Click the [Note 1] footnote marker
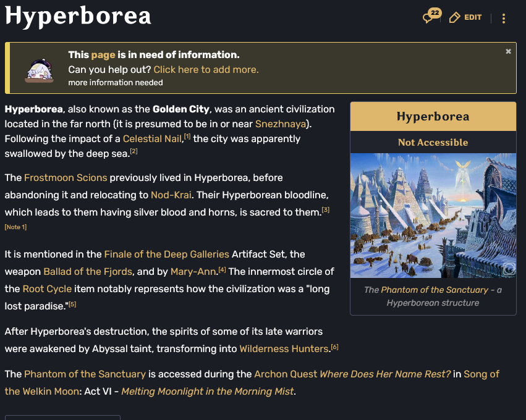The width and height of the screenshot is (526, 420). 15,227
